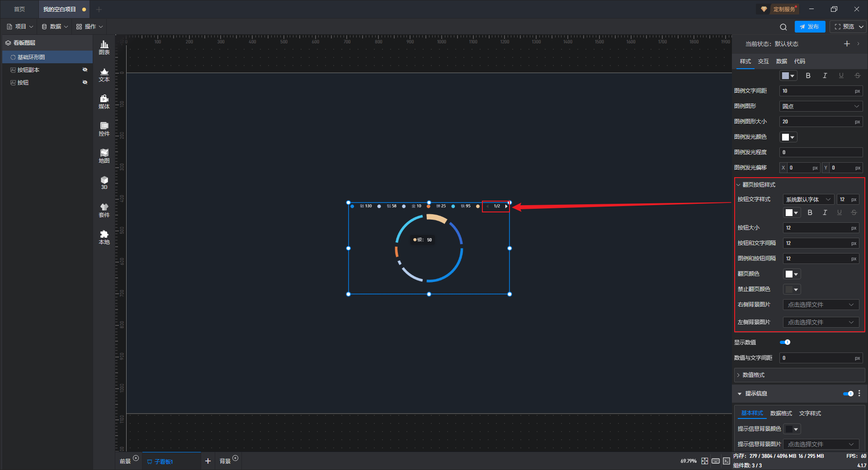Open the 控件 component category

(x=104, y=129)
